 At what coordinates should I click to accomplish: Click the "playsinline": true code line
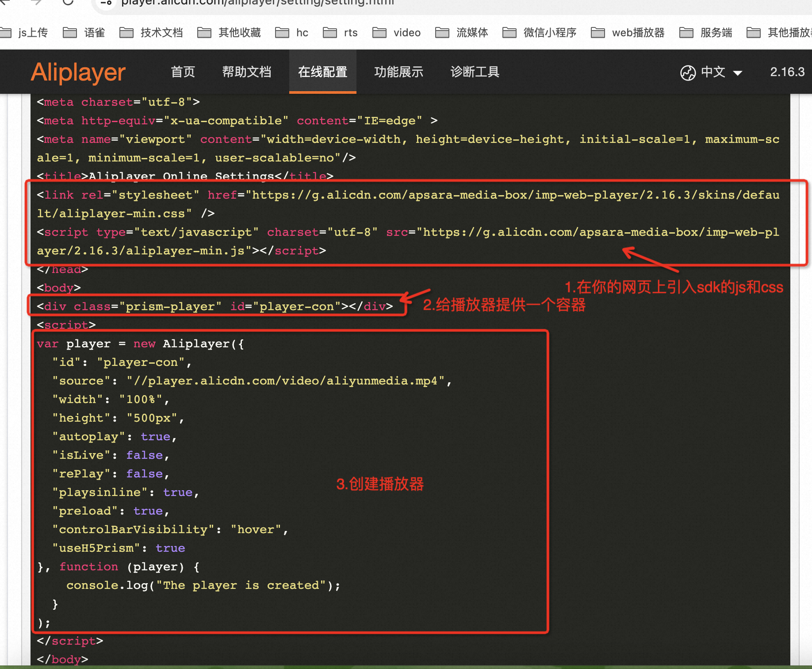(126, 492)
